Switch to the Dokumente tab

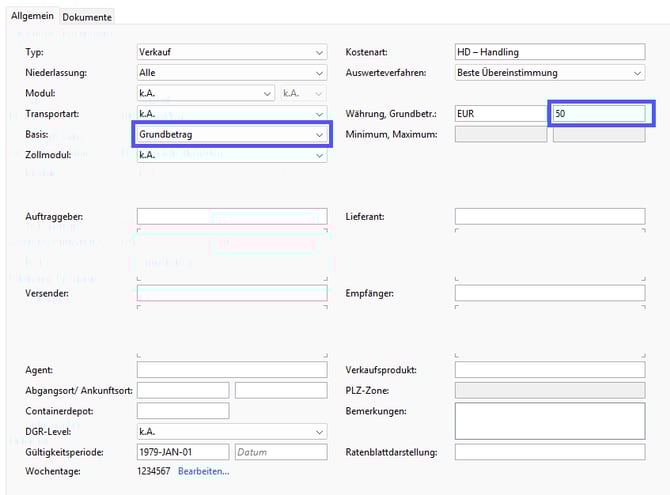87,17
